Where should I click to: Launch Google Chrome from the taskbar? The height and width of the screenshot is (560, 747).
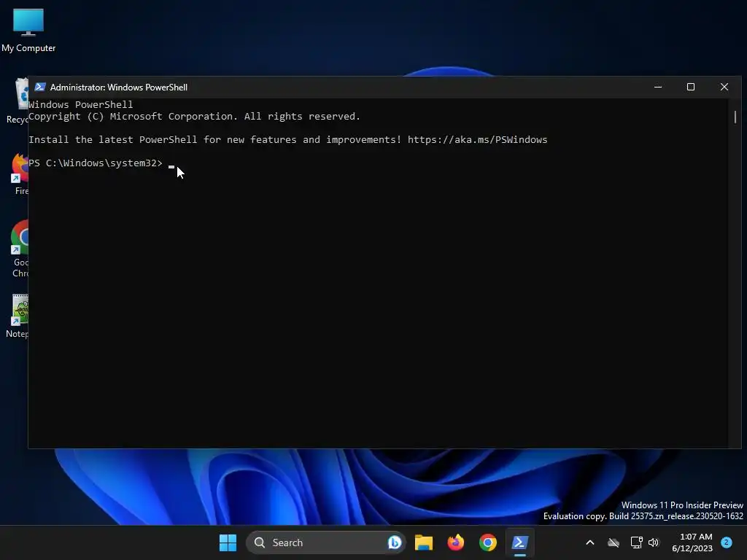(x=488, y=542)
